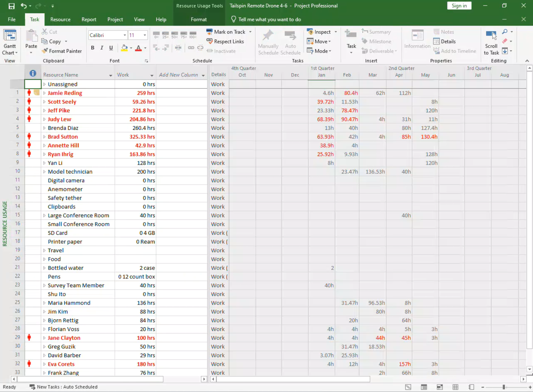Click the 50% complete icon

[x=174, y=35]
